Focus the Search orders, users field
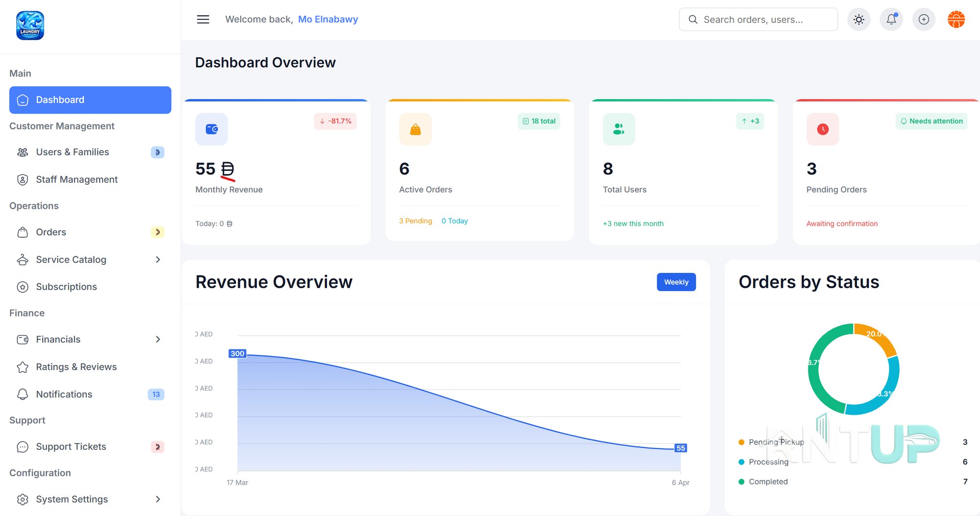This screenshot has height=516, width=980. point(758,20)
